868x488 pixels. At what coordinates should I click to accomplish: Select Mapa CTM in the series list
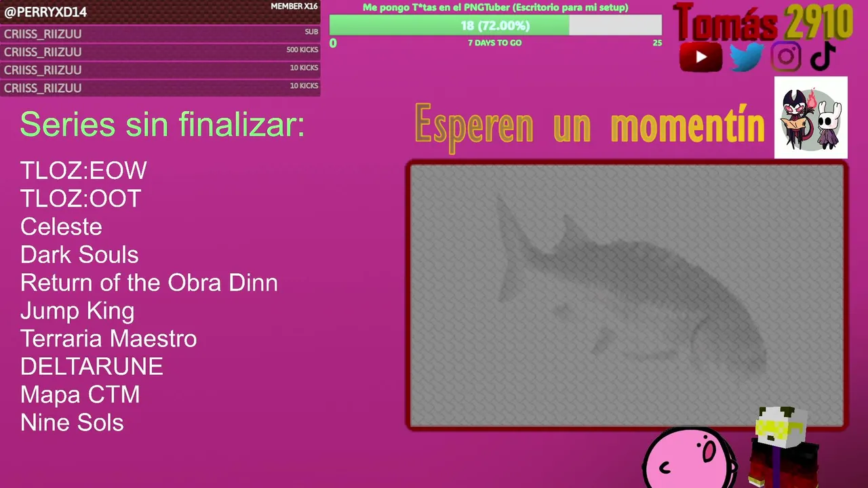(x=80, y=394)
